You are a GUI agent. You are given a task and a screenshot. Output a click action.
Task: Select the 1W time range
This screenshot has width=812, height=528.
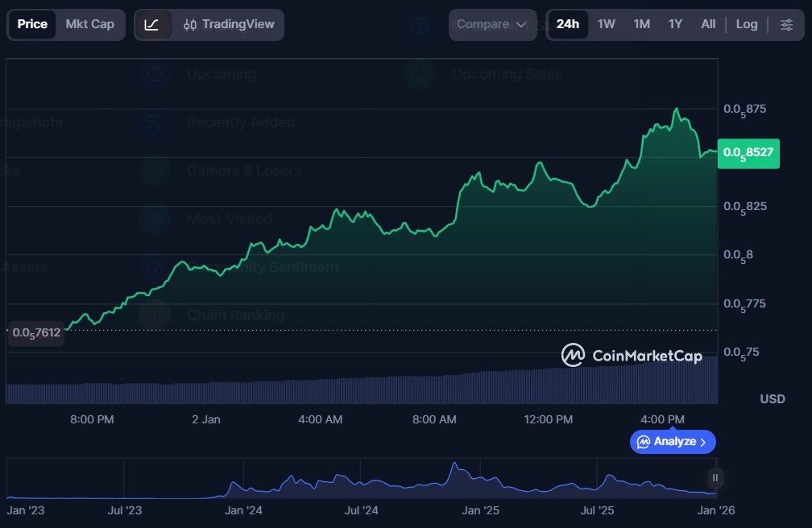(606, 24)
